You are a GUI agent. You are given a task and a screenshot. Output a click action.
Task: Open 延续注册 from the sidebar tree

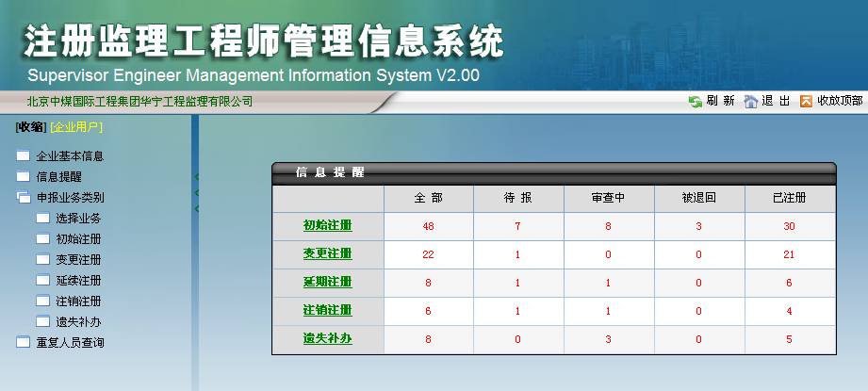[78, 281]
